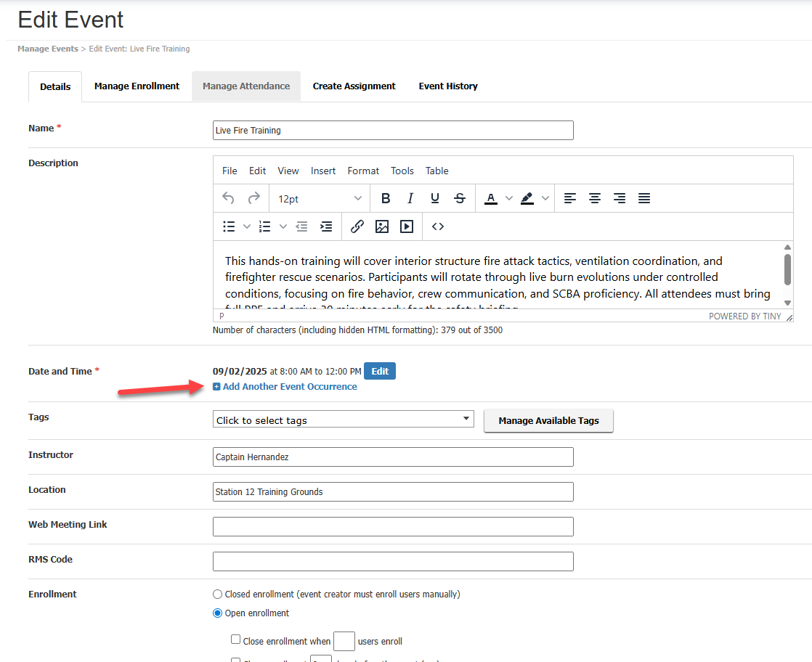Open the Table menu in editor

pyautogui.click(x=437, y=171)
